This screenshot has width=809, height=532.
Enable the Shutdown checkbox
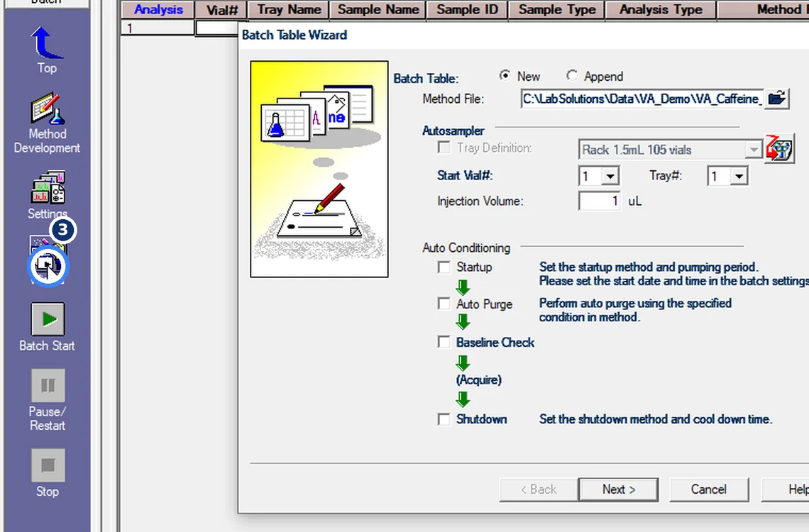click(x=444, y=419)
